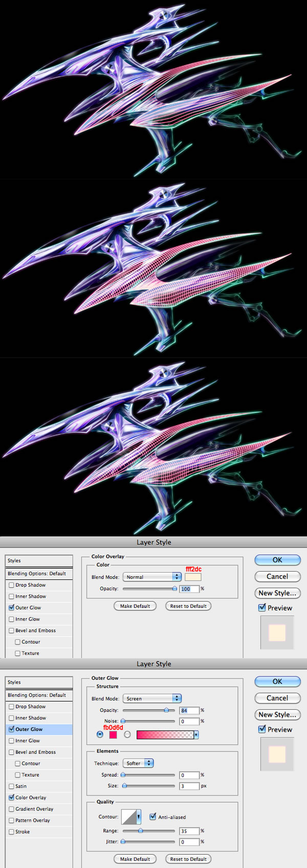Screen dimensions: 307x868
Task: Click the Noise percentage input field
Action: [x=189, y=721]
